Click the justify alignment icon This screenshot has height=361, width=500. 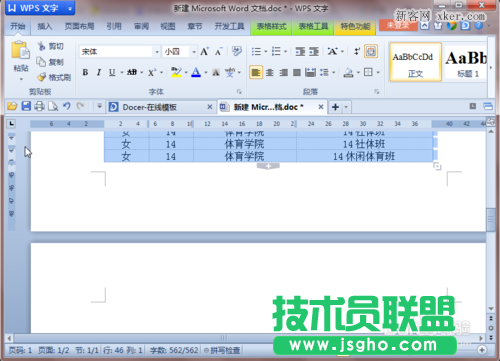[297, 72]
